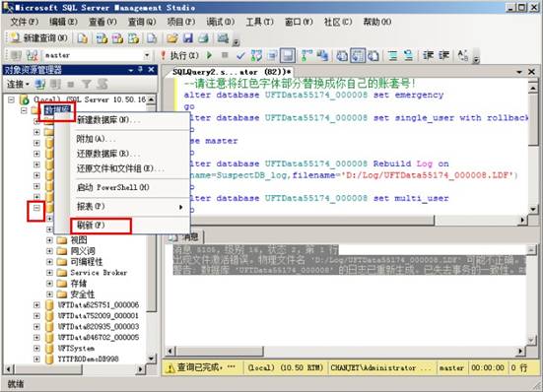Screen dimensions: 543x392
Task: Open the 连接 (Connect) dropdown
Action: coord(18,84)
